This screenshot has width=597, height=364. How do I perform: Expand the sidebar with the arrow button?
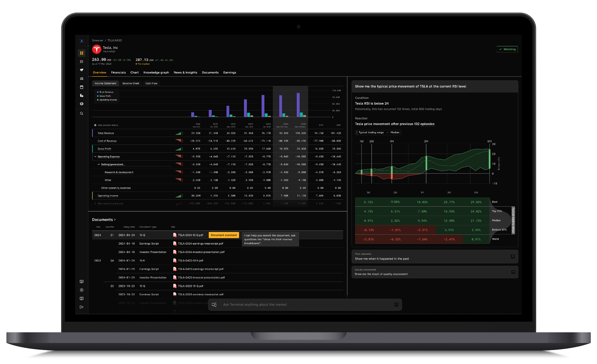(88, 46)
